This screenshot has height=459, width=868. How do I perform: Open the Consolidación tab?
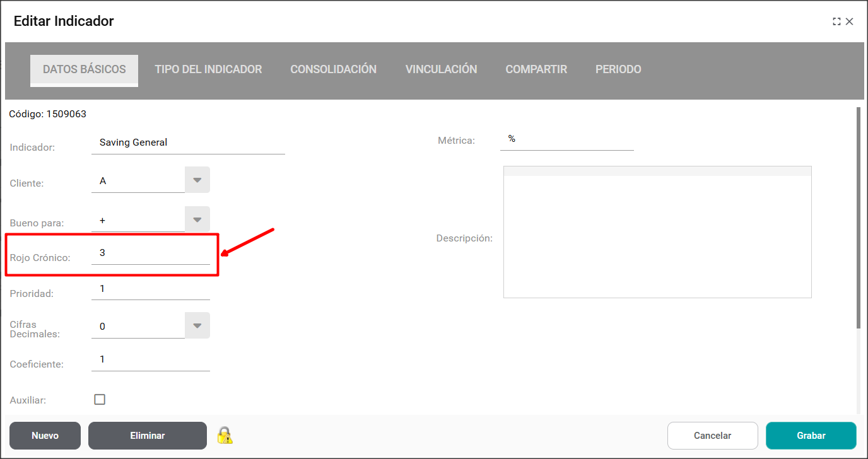coord(333,69)
